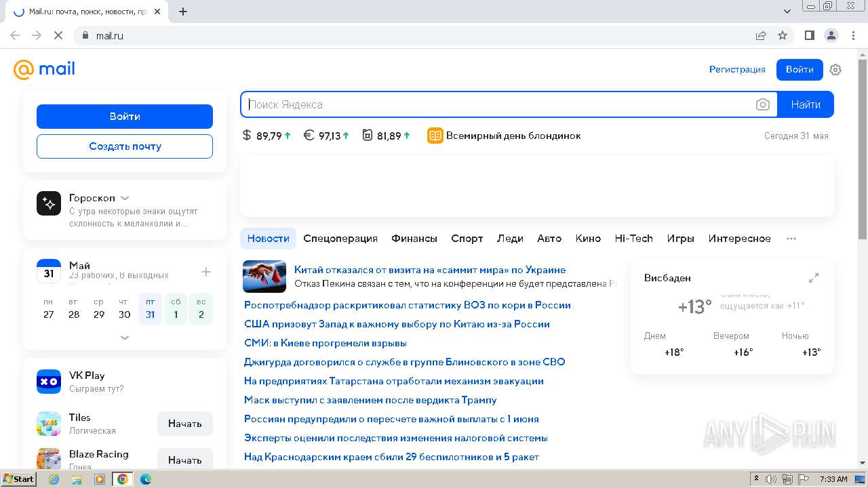
Task: Open Chrome three-dot menu
Action: pos(853,35)
